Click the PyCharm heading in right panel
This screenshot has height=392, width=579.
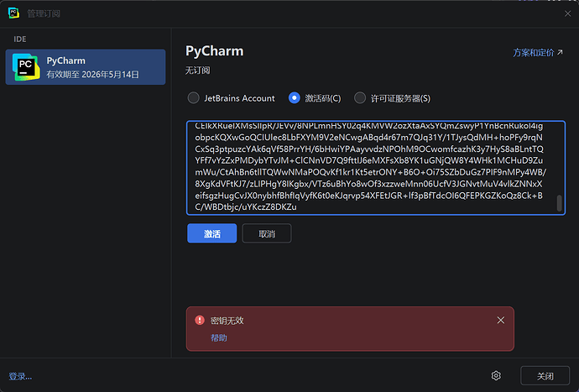tap(215, 51)
